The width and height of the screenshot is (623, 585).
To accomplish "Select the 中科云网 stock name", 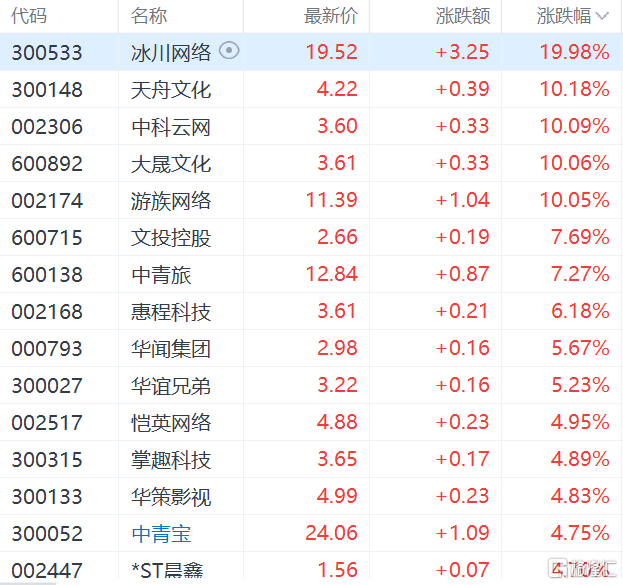I will [171, 127].
